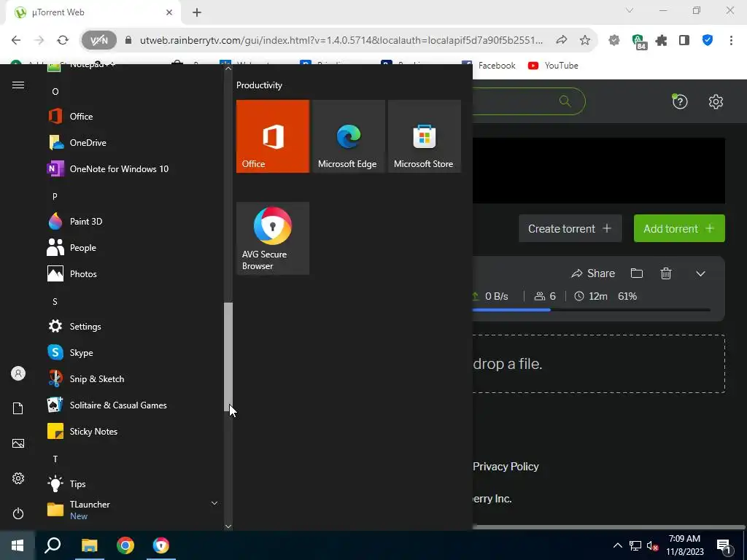Image resolution: width=747 pixels, height=560 pixels.
Task: Jump to letter P section header
Action: tap(55, 196)
